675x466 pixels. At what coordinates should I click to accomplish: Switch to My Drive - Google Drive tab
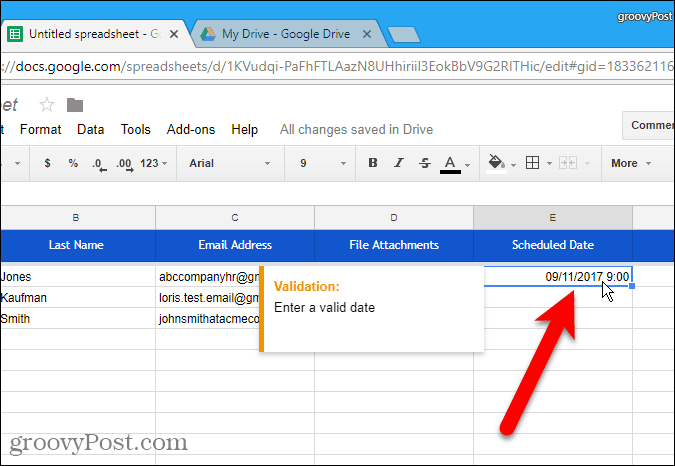(286, 34)
